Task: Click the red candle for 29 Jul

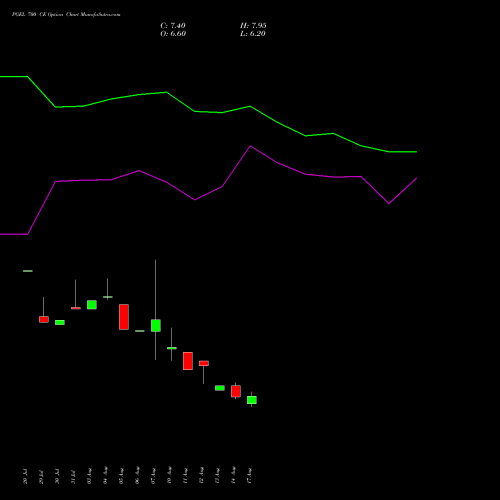Action: (44, 319)
